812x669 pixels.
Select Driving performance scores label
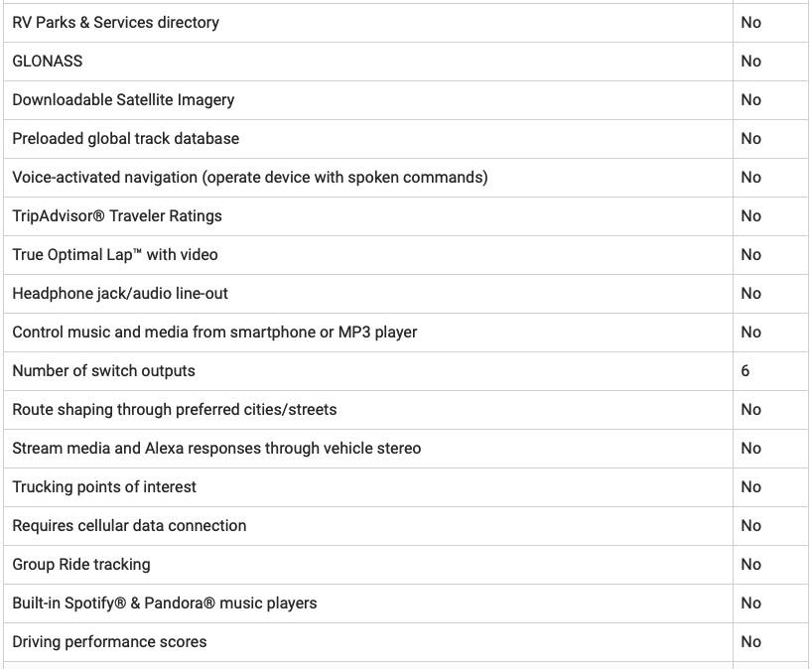tap(110, 642)
